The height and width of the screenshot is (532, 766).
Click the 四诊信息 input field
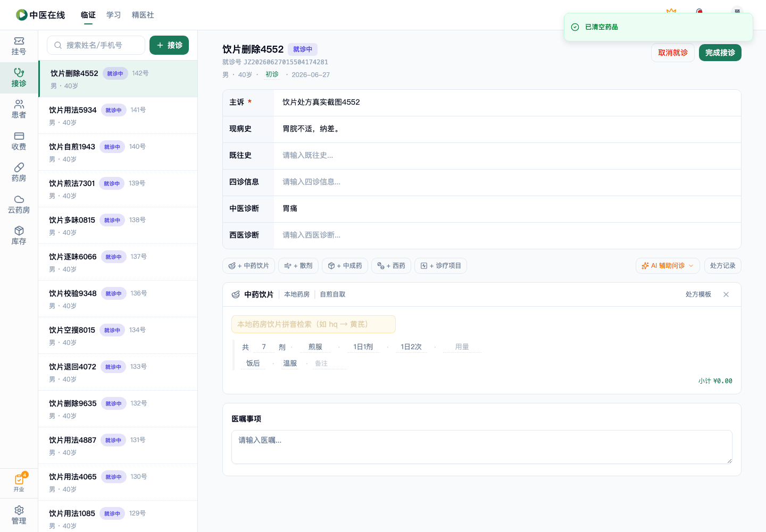(507, 182)
